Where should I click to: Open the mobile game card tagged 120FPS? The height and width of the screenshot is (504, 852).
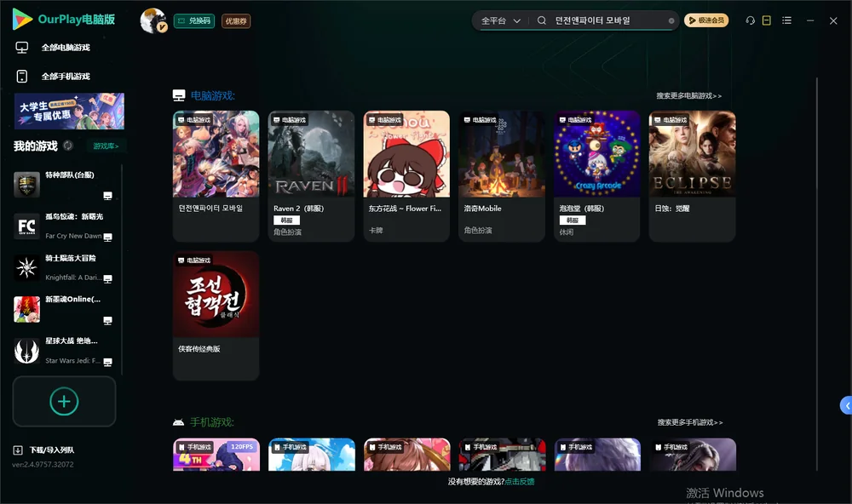(x=216, y=455)
